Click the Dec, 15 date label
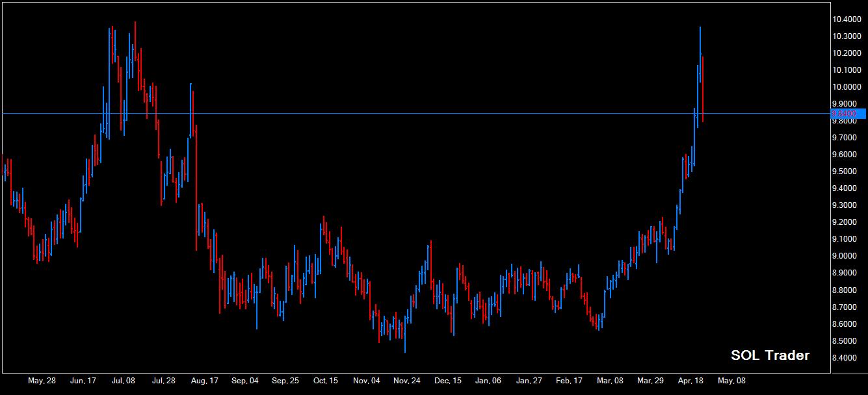Screen dimensions: 868x395 coord(448,381)
